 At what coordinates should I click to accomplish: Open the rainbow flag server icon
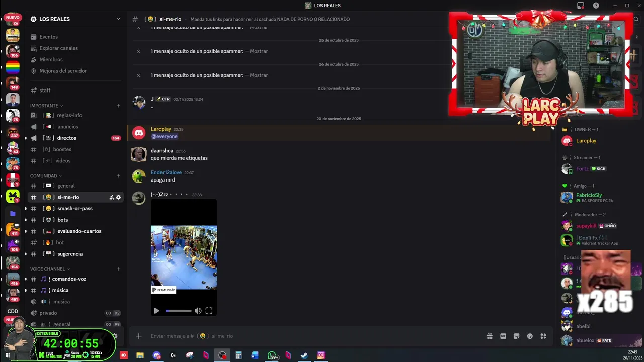click(x=13, y=67)
